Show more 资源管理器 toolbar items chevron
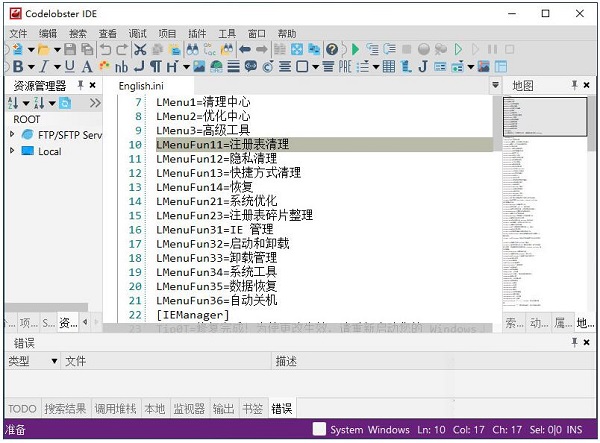Screen dimensions: 600x443 [95, 103]
